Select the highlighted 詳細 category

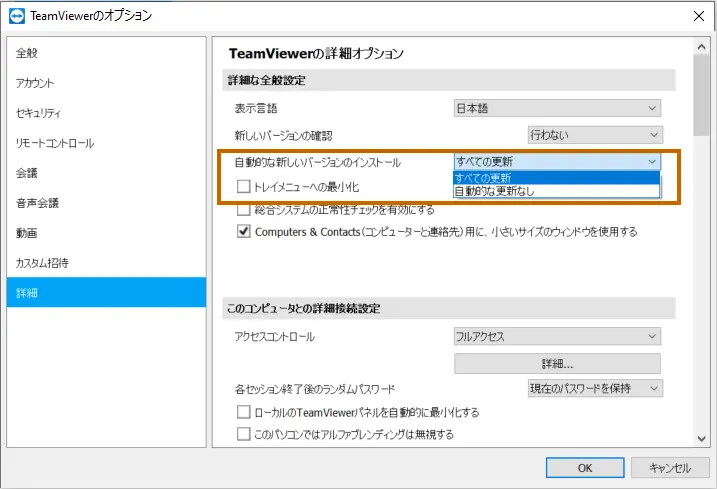(x=106, y=292)
